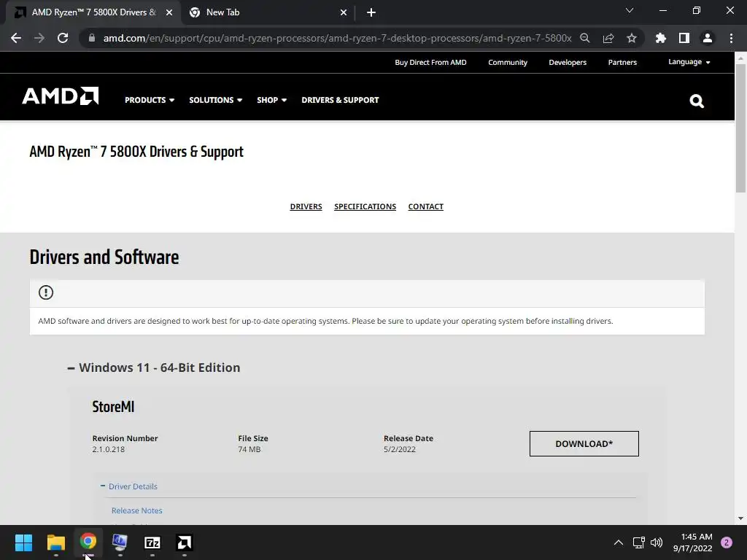Bookmark this page with the star icon

click(x=632, y=38)
